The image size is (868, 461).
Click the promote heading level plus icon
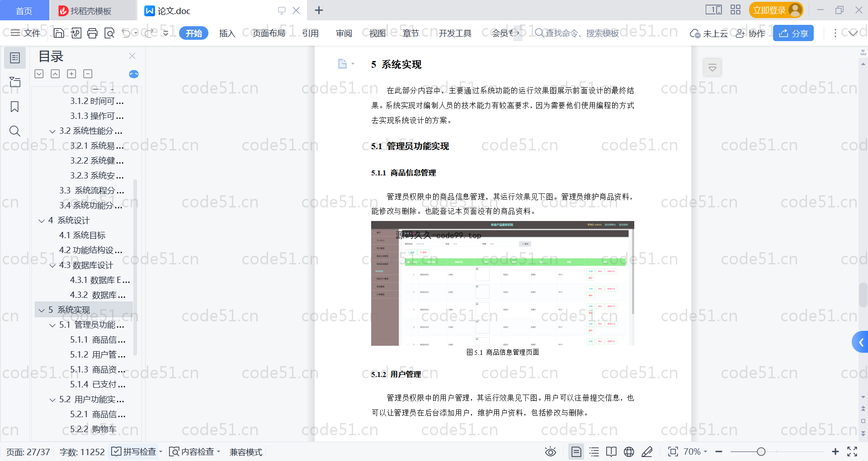[x=71, y=74]
